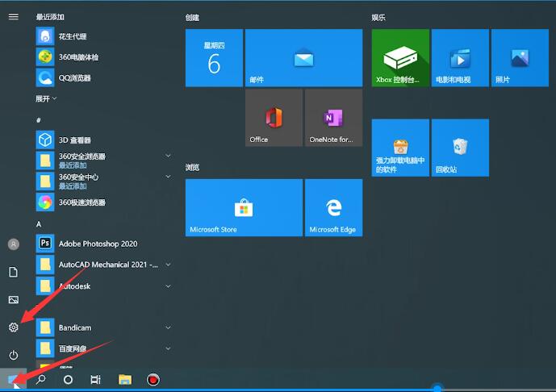Open the 照片 photos tile

tap(520, 58)
